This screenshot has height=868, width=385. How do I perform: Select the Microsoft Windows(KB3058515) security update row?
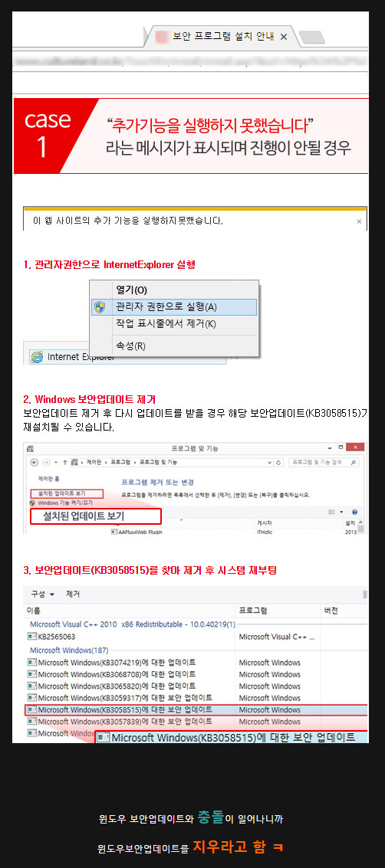pos(196,709)
